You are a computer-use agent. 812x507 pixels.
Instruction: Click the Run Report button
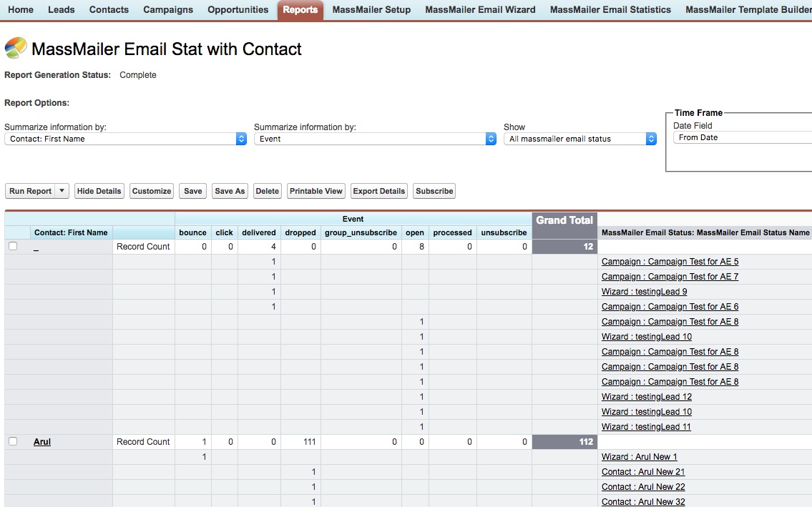coord(30,191)
